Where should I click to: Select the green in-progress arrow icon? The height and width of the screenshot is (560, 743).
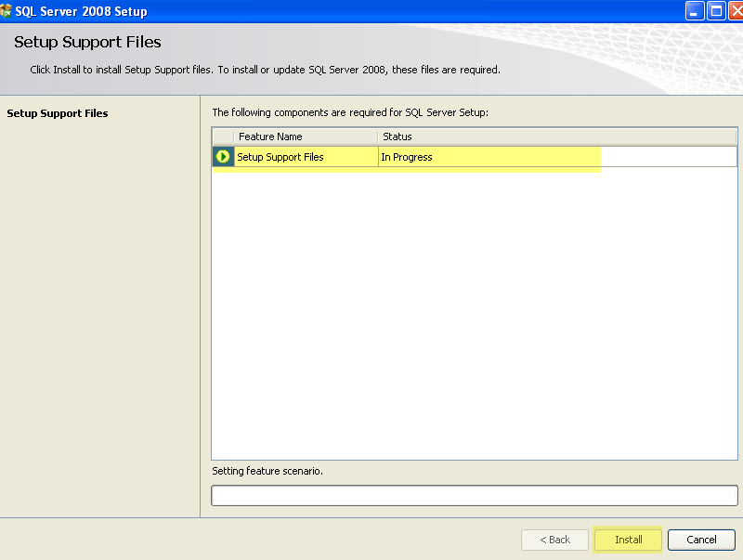(x=223, y=156)
